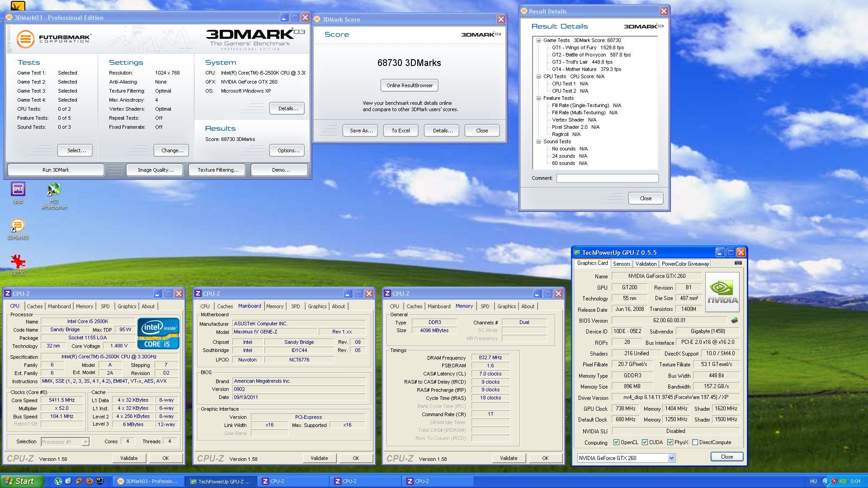
Task: Toggle the OpenCL checkbox
Action: click(616, 442)
